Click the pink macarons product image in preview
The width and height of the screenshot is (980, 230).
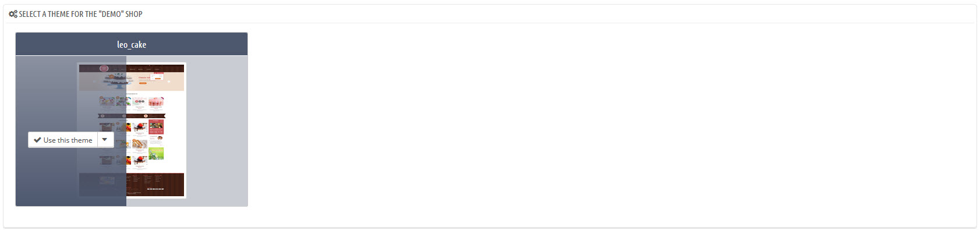point(156,102)
